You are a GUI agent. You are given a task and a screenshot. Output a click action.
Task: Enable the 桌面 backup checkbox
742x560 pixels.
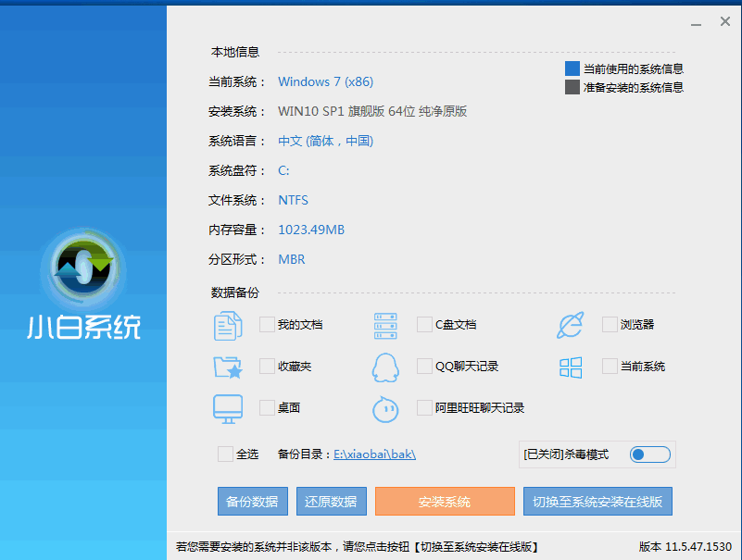point(267,407)
